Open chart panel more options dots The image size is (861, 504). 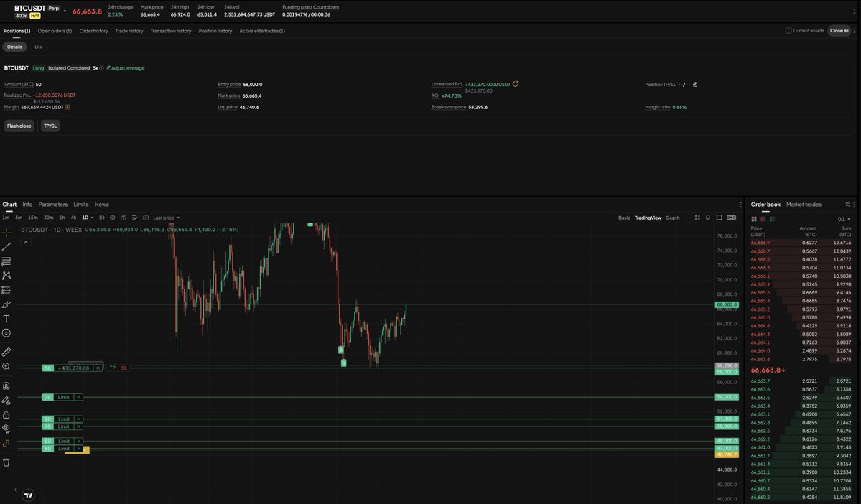(740, 205)
